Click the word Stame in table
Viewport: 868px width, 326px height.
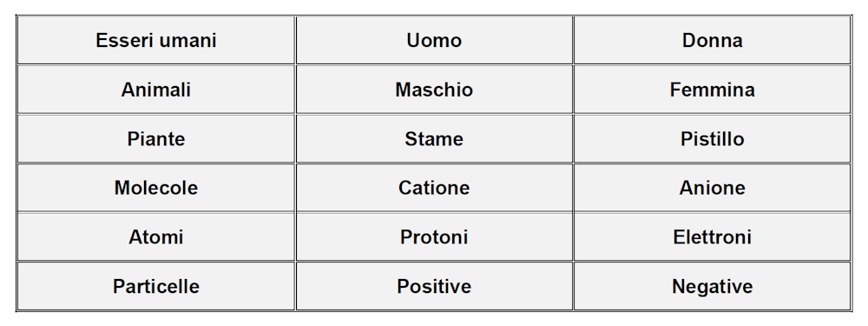click(434, 138)
